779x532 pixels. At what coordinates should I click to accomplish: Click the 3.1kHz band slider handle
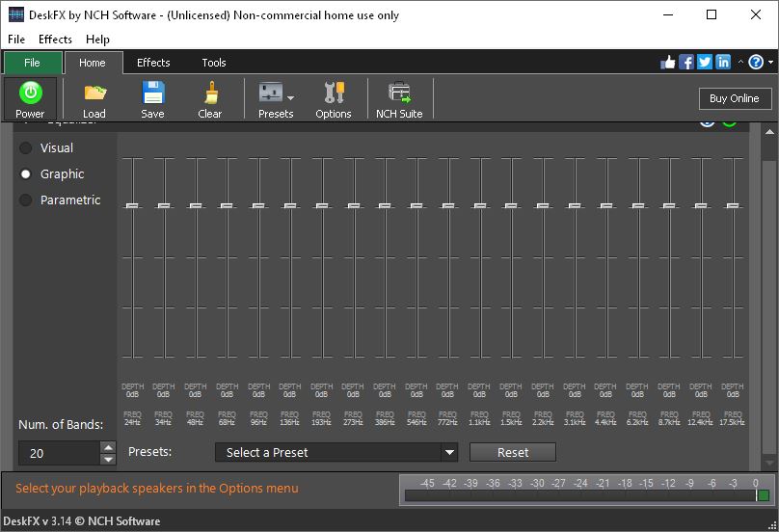(575, 205)
